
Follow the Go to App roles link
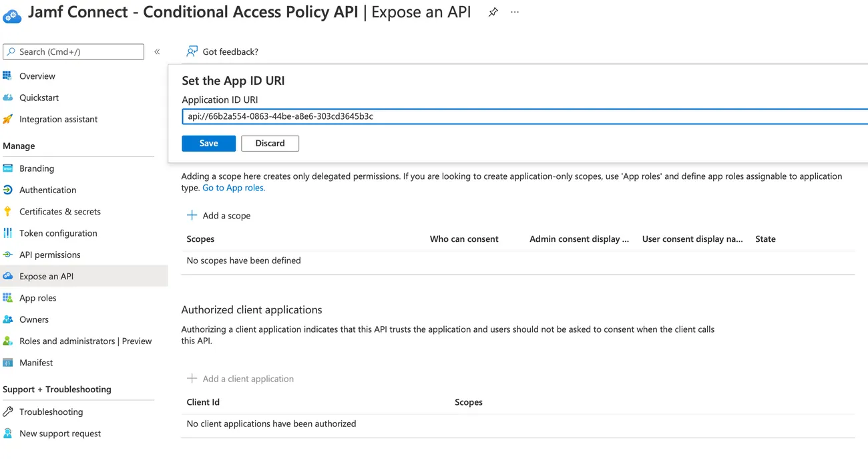[x=234, y=188]
